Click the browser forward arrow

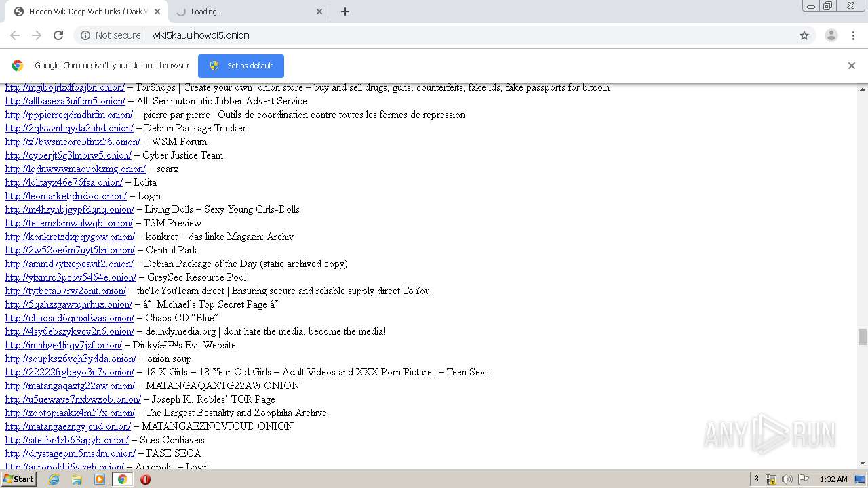37,35
